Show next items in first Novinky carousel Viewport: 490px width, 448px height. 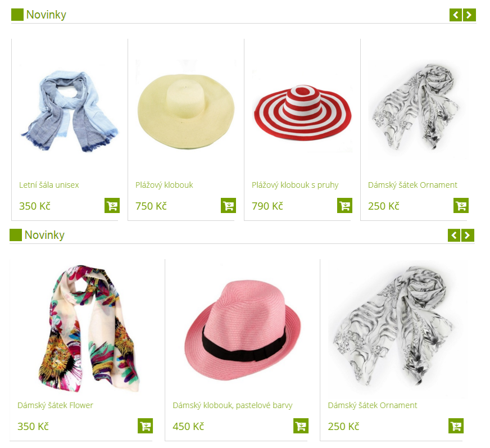point(469,15)
